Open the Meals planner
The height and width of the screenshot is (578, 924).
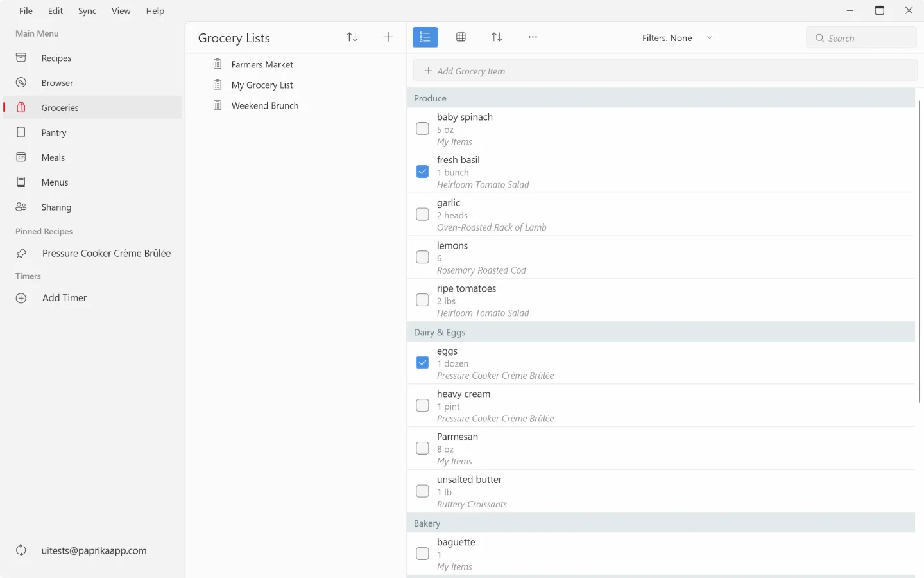[92, 157]
